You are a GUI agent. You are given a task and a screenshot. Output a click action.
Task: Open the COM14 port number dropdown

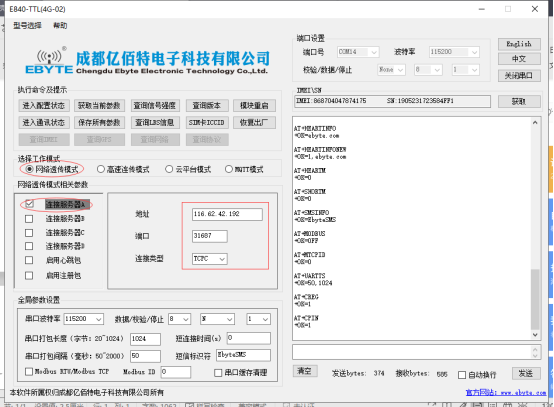(358, 52)
